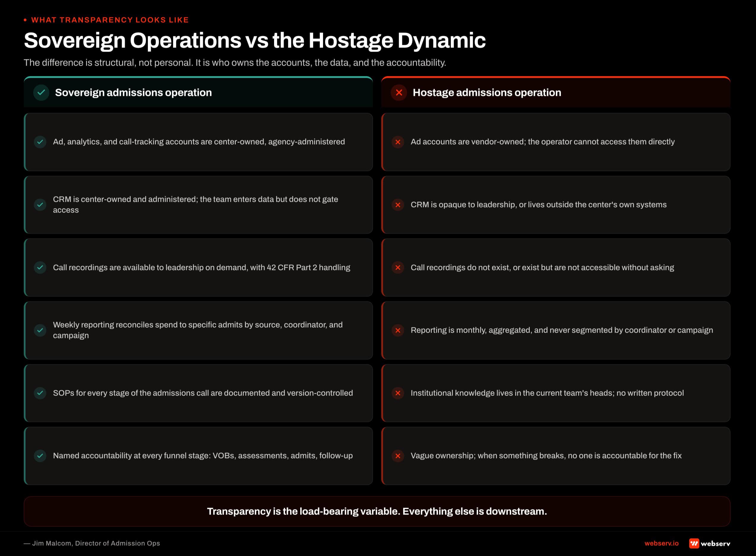This screenshot has width=756, height=556.
Task: Click checkmark icon on center-owned accounts row
Action: (40, 142)
